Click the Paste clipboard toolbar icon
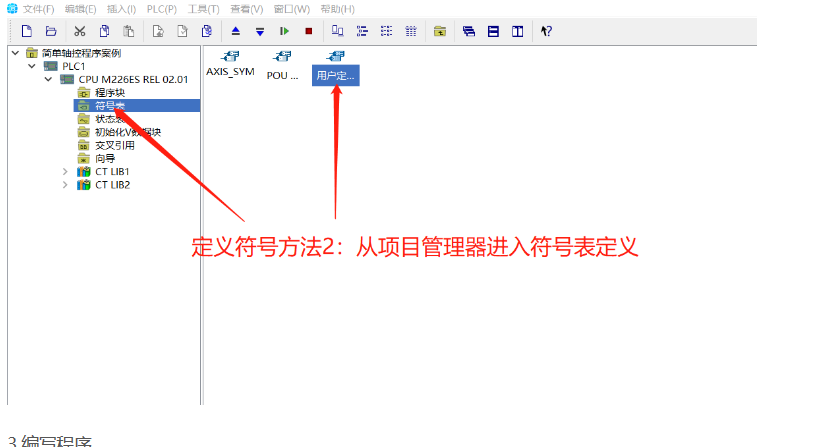 pos(128,31)
